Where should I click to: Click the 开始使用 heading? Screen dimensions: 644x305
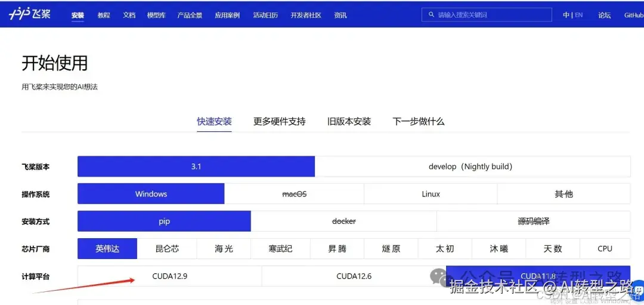[x=55, y=63]
